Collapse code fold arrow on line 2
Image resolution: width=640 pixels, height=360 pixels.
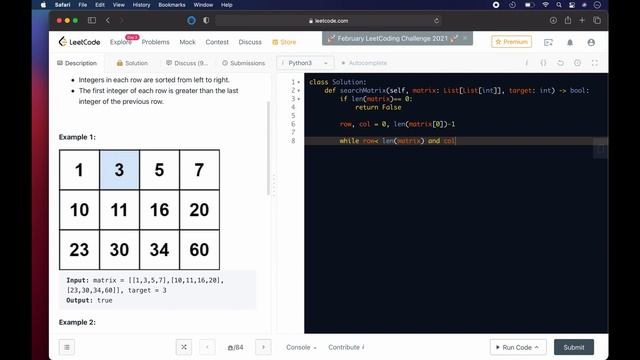coord(299,91)
